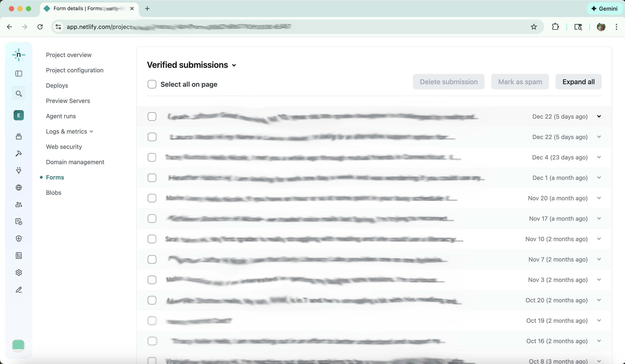
Task: Check the Nov 10 submission checkbox
Action: coord(152,239)
